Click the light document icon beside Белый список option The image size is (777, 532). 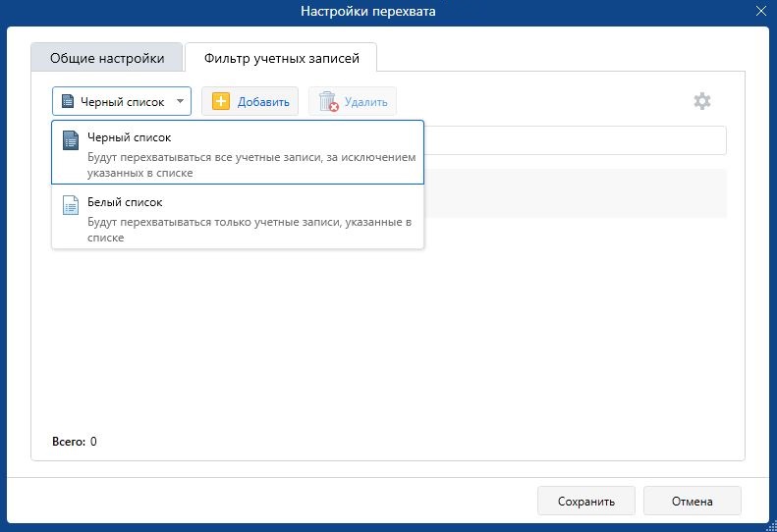(71, 205)
